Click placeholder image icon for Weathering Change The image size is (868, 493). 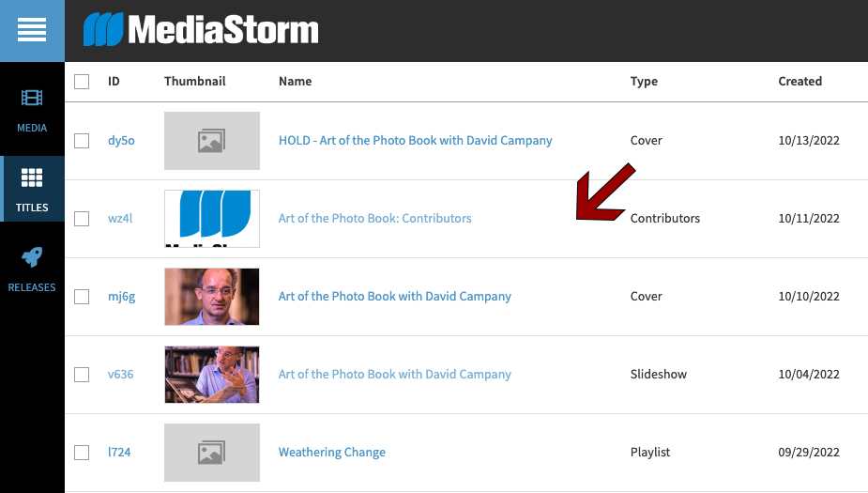(211, 453)
